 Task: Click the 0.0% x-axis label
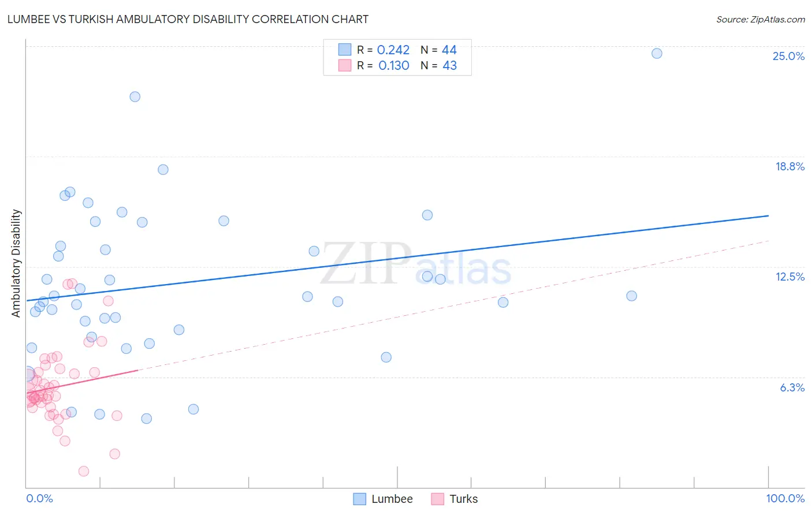(39, 498)
